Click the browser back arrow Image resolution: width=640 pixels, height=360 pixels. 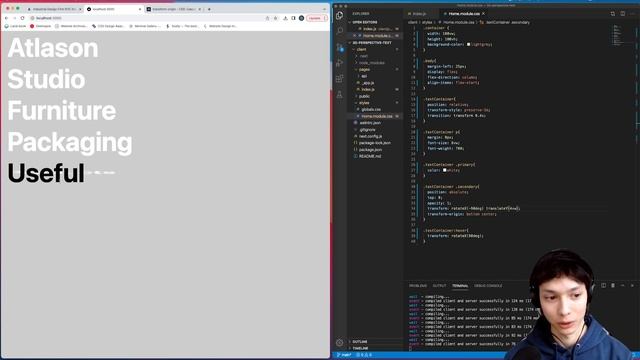(7, 18)
